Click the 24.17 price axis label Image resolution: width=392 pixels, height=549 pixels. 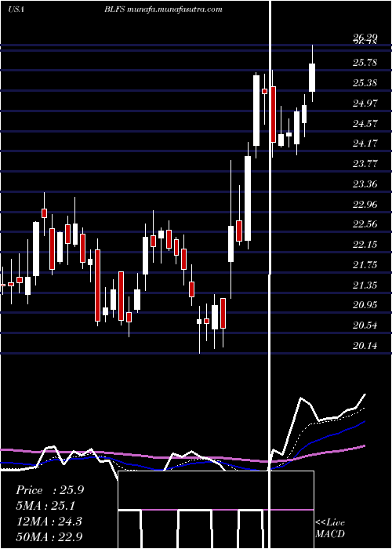tap(365, 144)
